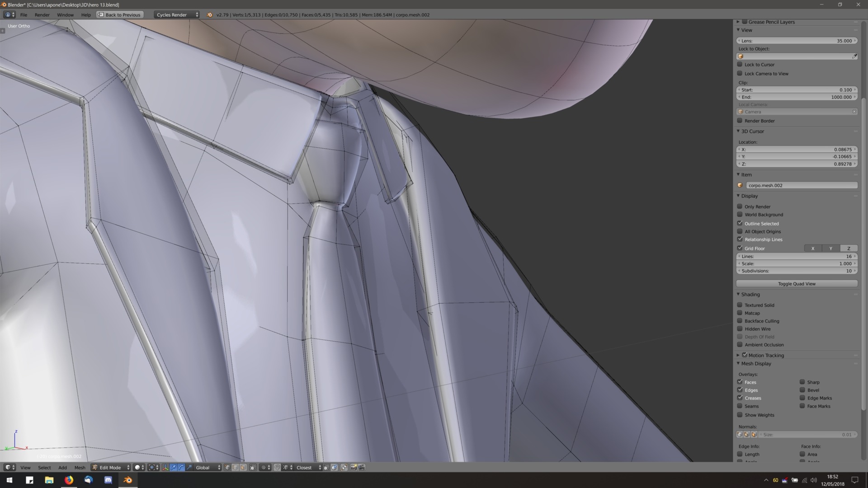
Task: Click OpenGL render animation clapper icon
Action: click(x=362, y=467)
